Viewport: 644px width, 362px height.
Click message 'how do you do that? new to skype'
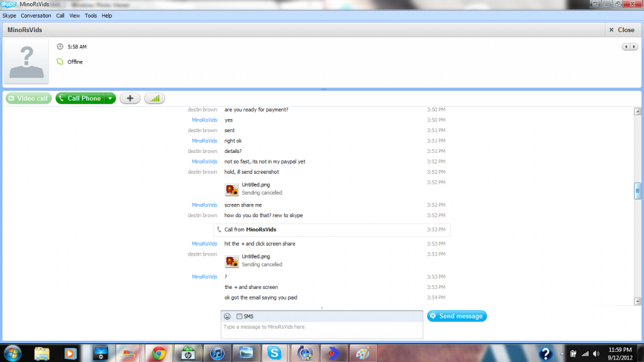[x=264, y=215]
